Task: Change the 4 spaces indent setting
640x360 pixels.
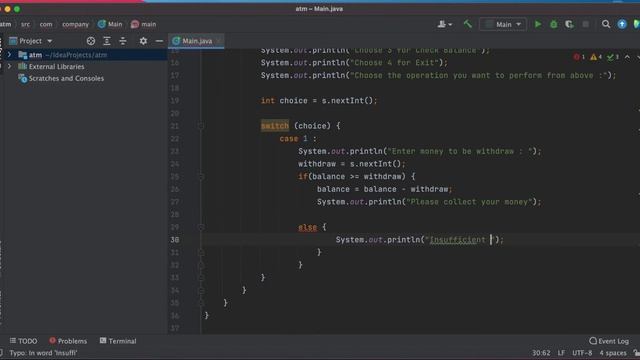Action: coord(613,353)
